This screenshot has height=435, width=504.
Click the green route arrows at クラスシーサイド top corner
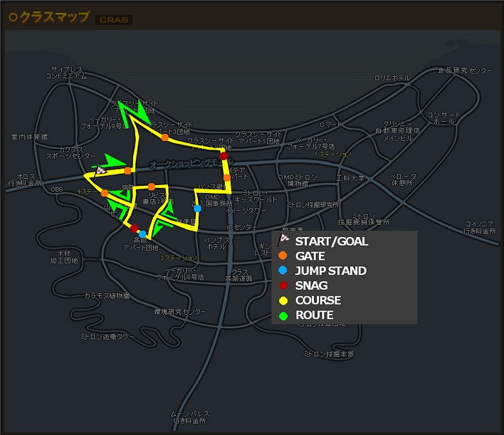pyautogui.click(x=135, y=112)
